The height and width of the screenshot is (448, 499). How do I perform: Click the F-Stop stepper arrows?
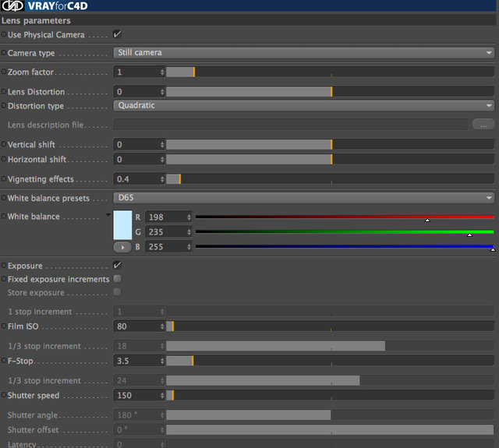tap(162, 361)
